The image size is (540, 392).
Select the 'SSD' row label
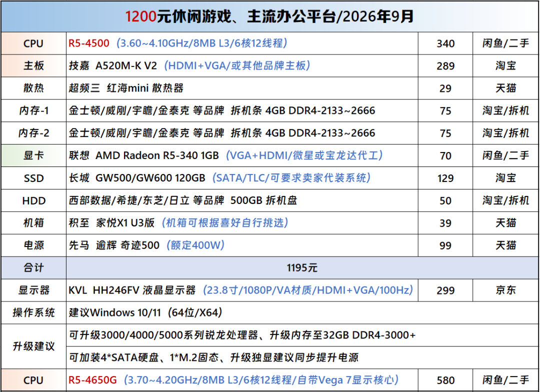point(33,178)
